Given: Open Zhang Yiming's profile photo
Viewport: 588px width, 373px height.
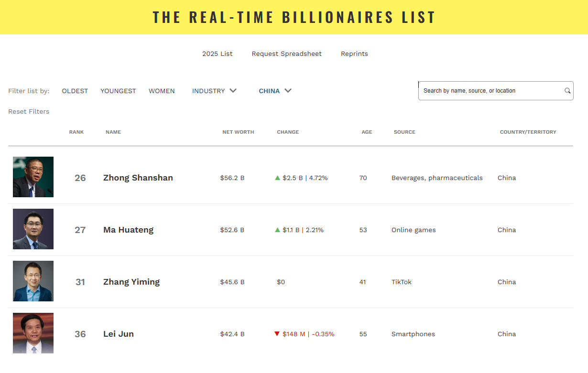Looking at the screenshot, I should [33, 281].
